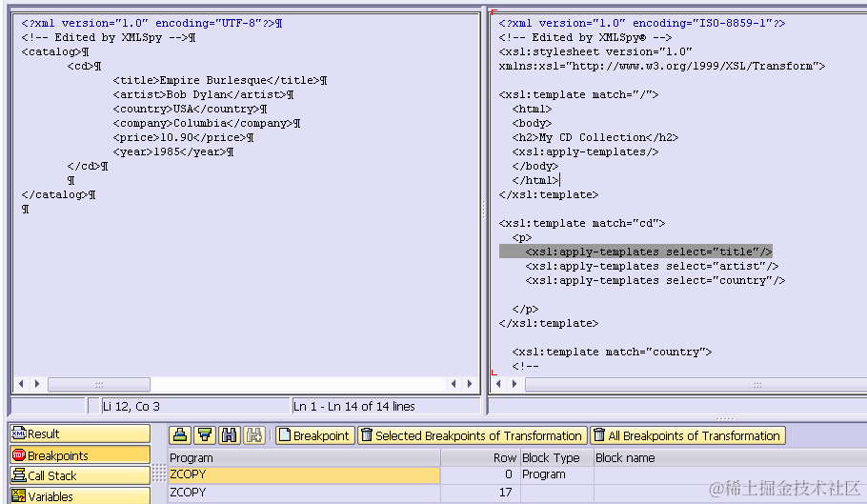Click the XML declaration ISO-8859-1 line
This screenshot has width=867, height=504.
(x=642, y=23)
